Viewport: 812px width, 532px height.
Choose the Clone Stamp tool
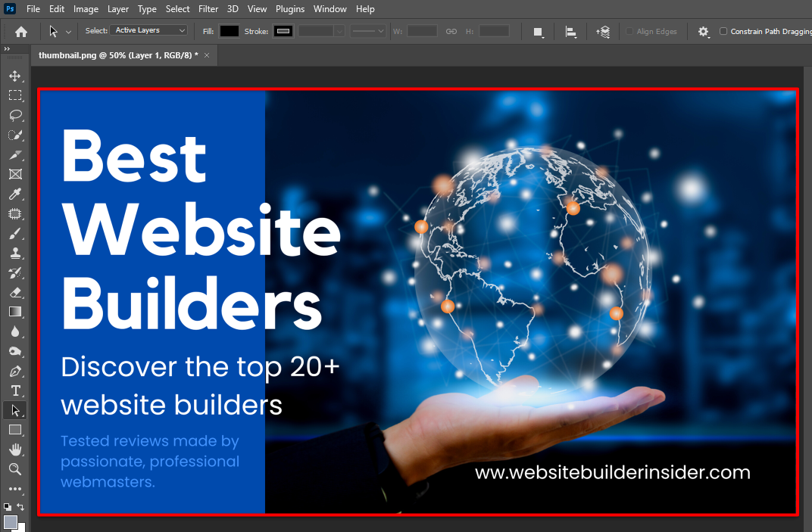click(15, 253)
